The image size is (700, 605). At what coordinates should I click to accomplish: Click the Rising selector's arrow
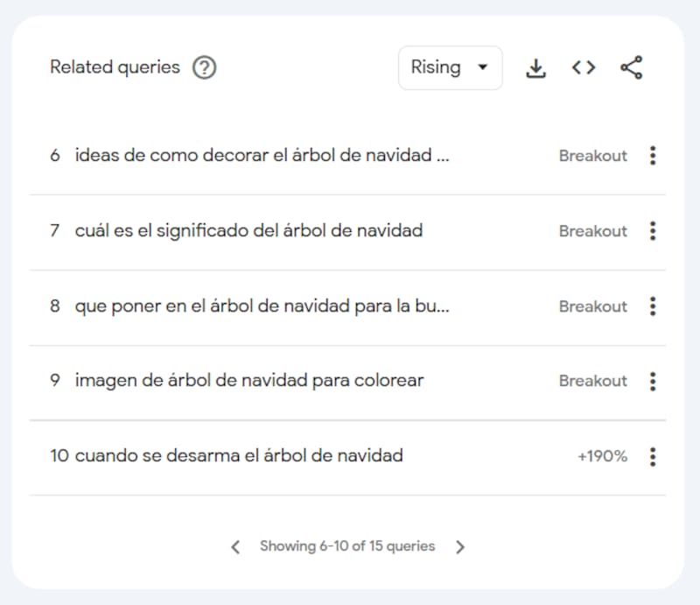point(484,67)
